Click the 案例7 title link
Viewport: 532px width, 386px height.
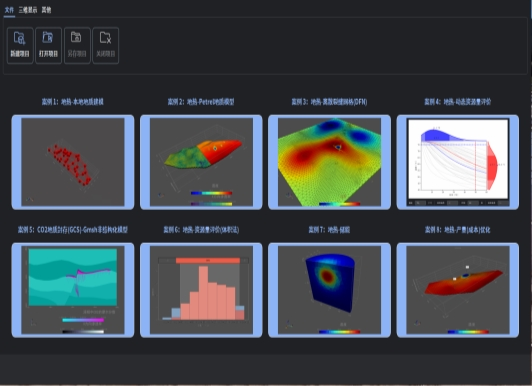point(329,230)
